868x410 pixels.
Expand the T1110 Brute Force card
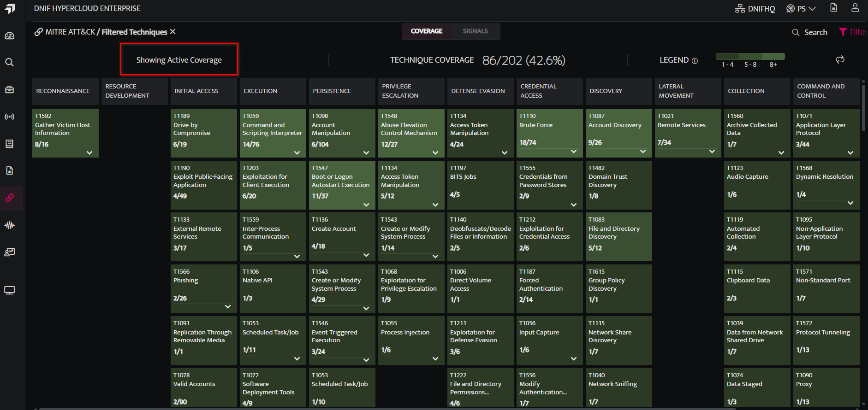tap(574, 151)
